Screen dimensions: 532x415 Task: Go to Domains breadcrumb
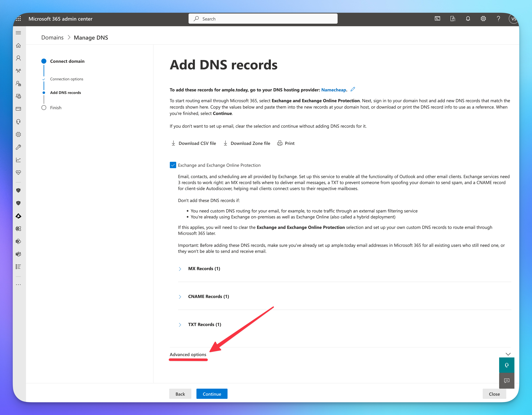tap(52, 37)
